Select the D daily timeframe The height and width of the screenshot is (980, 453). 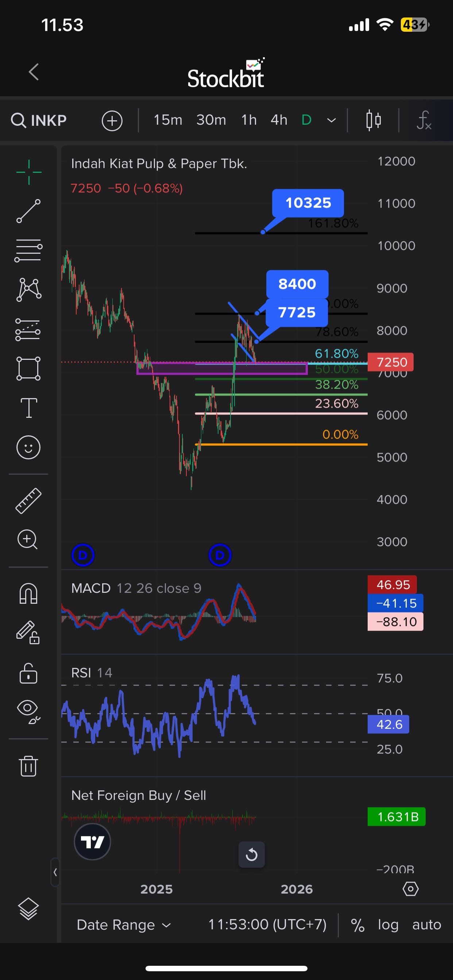pos(306,120)
